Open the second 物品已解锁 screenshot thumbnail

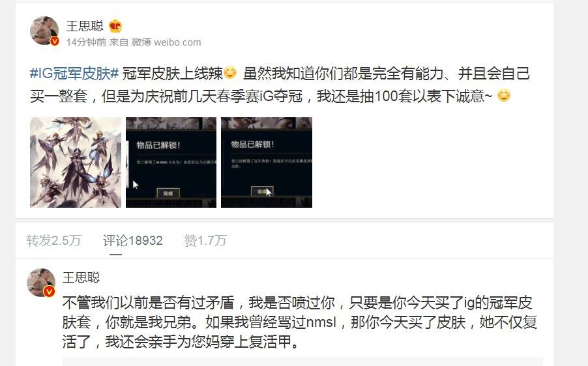pyautogui.click(x=171, y=162)
